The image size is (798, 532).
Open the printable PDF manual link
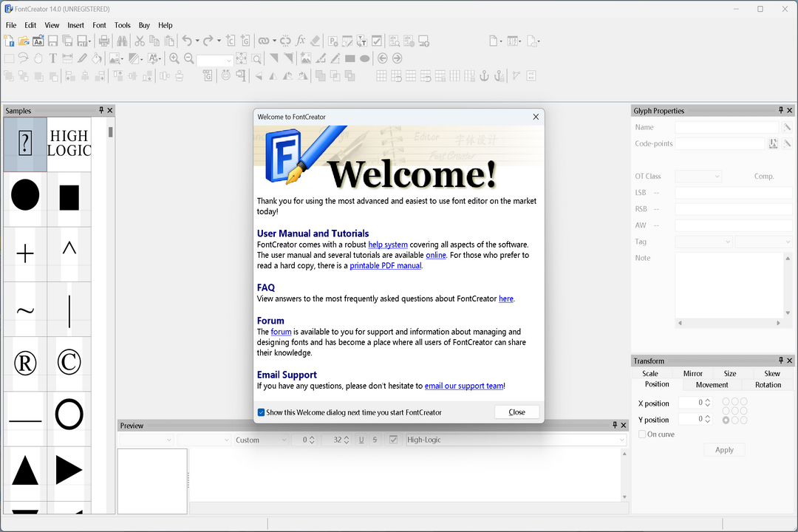coord(385,266)
